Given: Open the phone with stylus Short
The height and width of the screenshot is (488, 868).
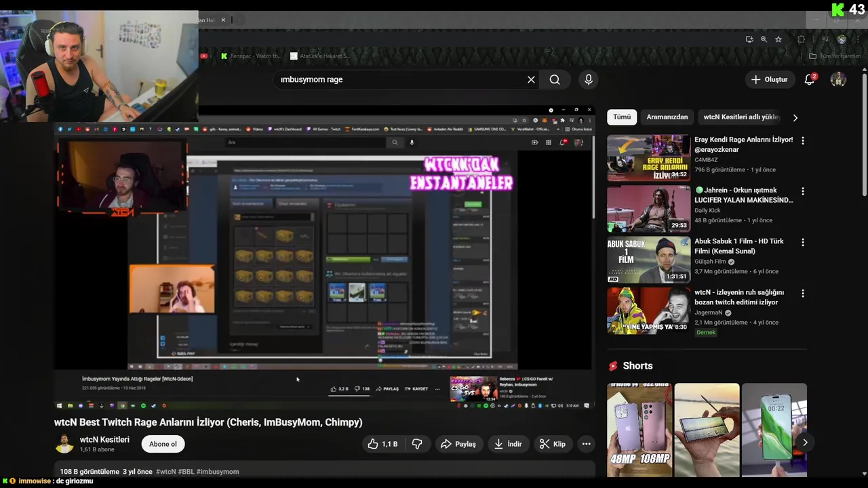Looking at the screenshot, I should [x=707, y=430].
